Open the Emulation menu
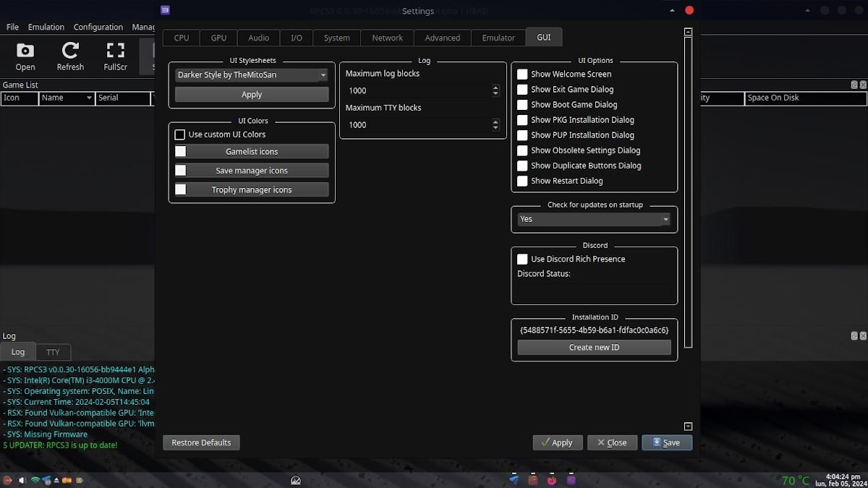This screenshot has width=868, height=488. pos(46,27)
